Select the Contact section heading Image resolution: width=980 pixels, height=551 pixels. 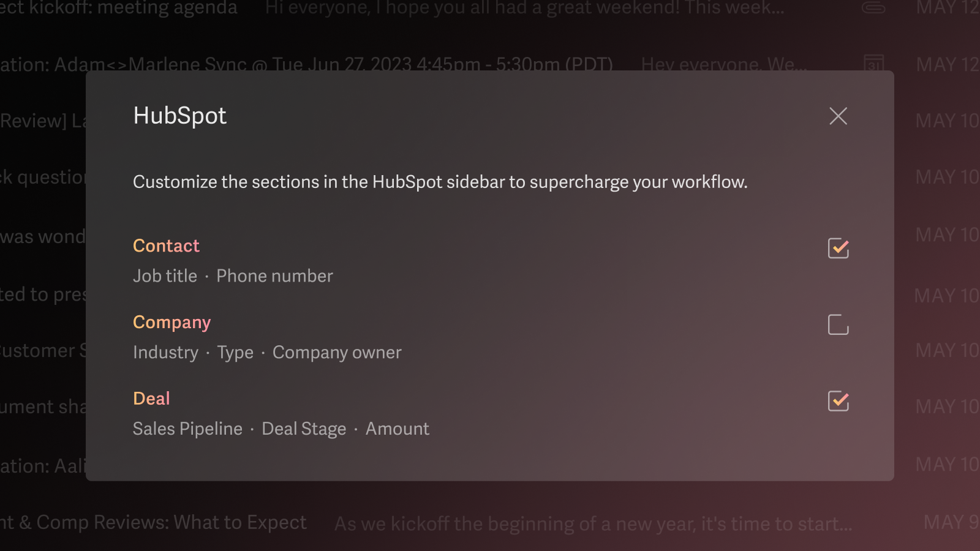(166, 246)
